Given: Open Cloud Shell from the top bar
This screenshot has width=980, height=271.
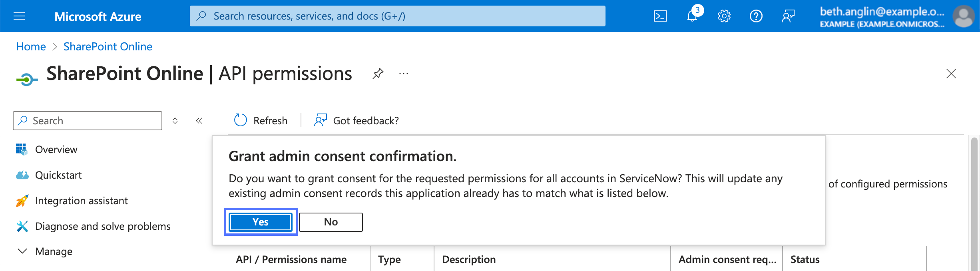Looking at the screenshot, I should (660, 16).
